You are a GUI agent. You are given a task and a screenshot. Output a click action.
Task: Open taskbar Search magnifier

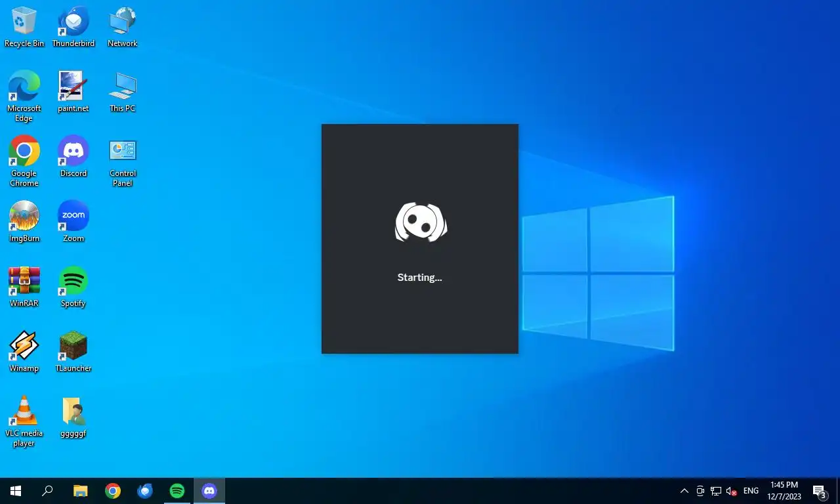click(47, 491)
